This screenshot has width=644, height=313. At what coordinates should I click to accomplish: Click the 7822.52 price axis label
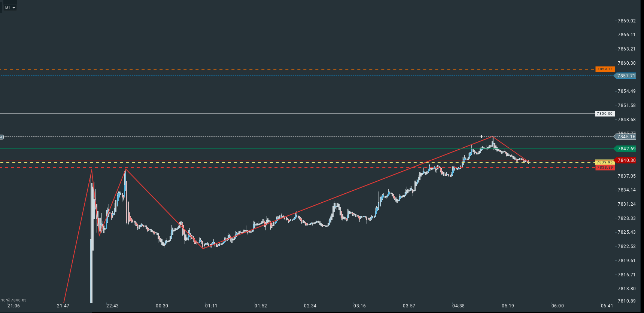(626, 246)
